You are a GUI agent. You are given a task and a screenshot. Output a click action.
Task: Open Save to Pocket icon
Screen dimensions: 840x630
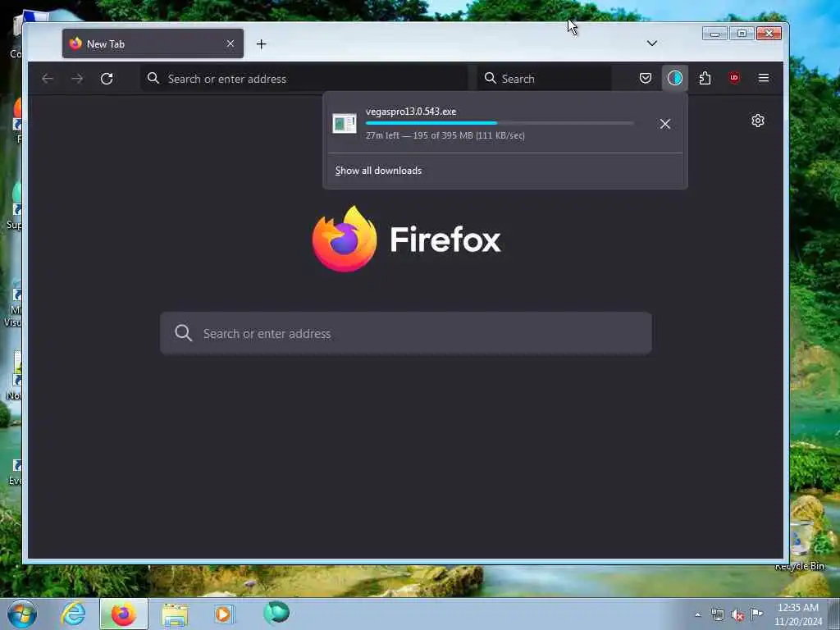pyautogui.click(x=646, y=78)
